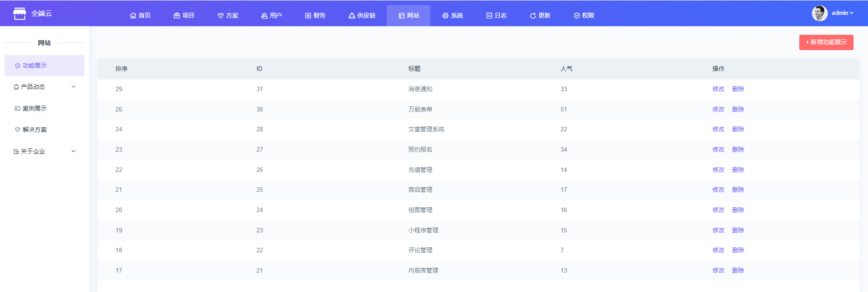Viewport: 868px width, 292px height.
Task: Open 解决方案 in the sidebar
Action: click(x=35, y=130)
